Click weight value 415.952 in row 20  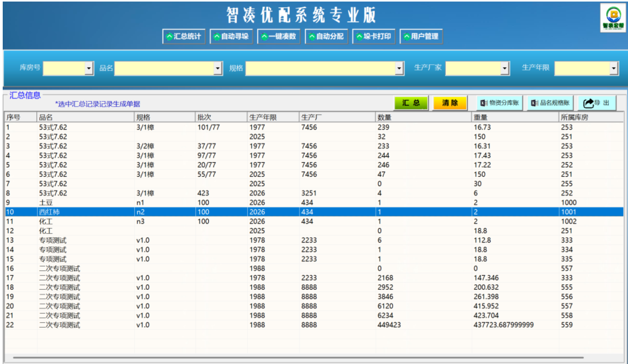coord(486,306)
